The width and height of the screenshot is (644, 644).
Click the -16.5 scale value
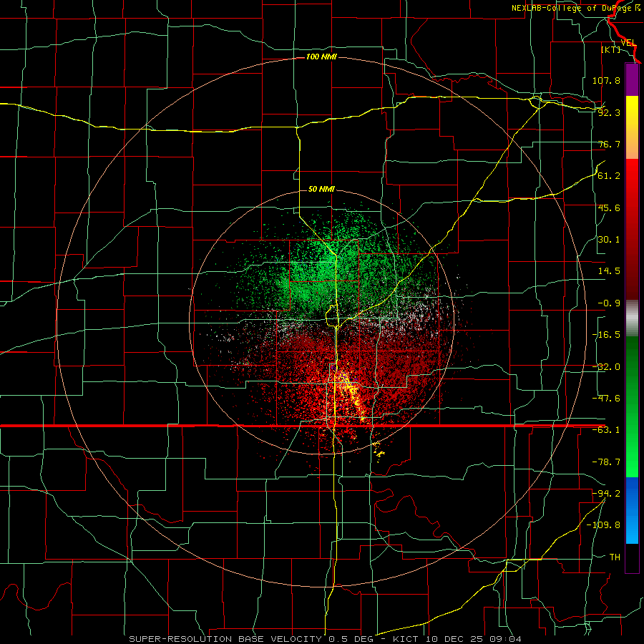606,335
